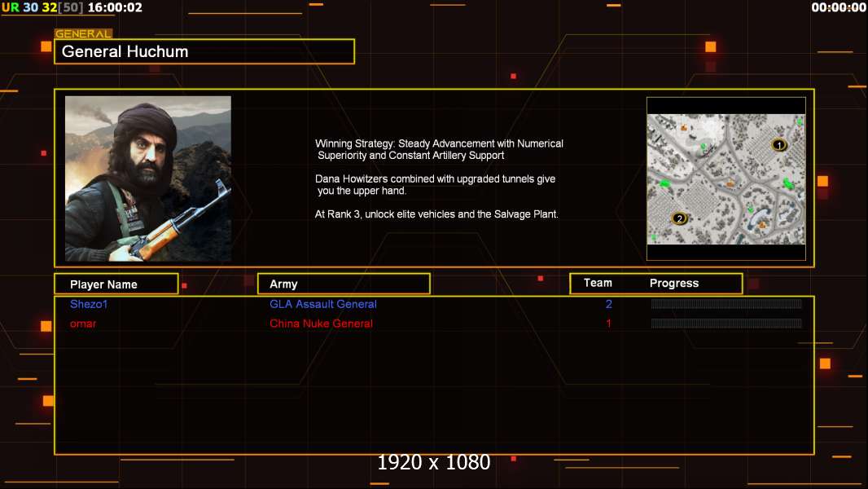Click China Nuke General army entry

click(x=321, y=324)
